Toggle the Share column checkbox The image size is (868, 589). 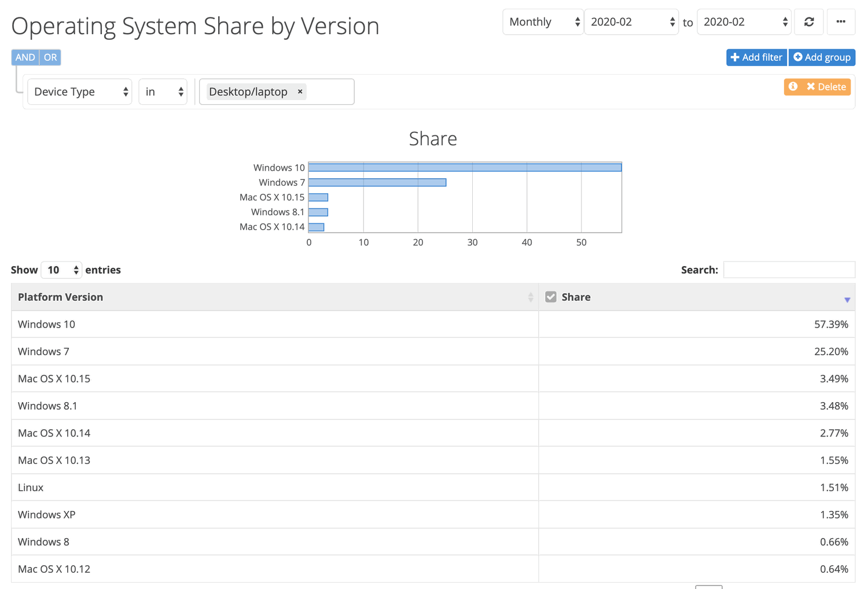[551, 297]
